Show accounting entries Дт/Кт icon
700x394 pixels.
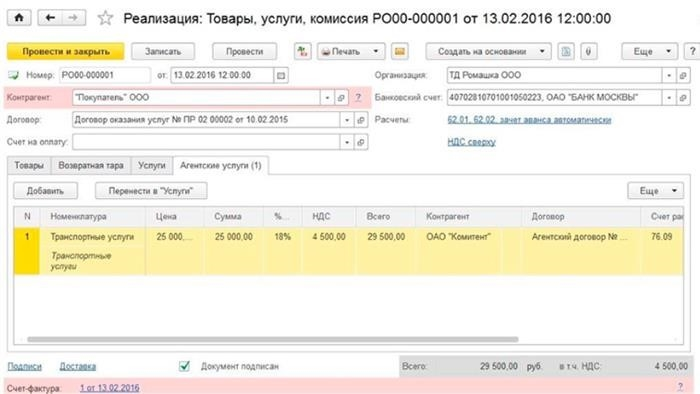tap(302, 52)
